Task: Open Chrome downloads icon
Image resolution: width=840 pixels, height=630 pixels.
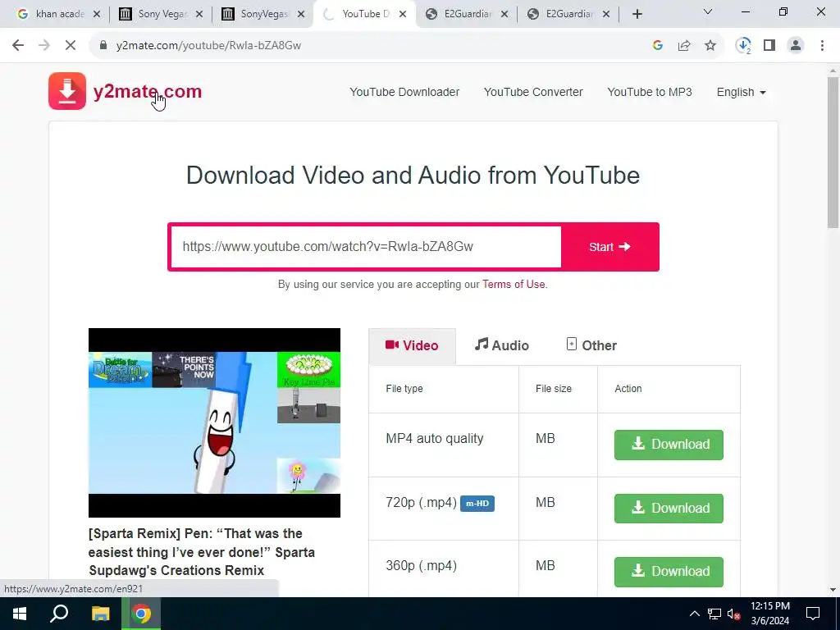Action: click(x=743, y=46)
